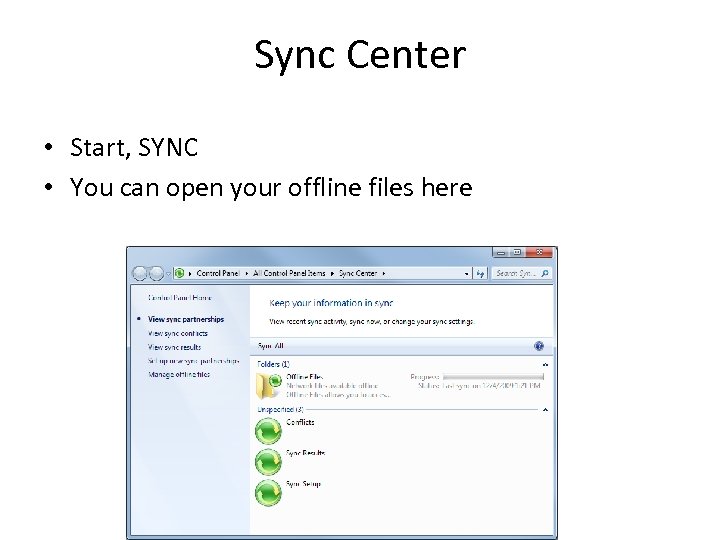Close the Sync Center window

[x=540, y=253]
